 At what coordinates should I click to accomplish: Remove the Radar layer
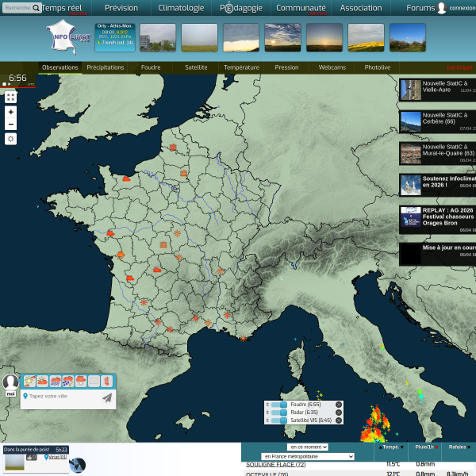pos(339,413)
